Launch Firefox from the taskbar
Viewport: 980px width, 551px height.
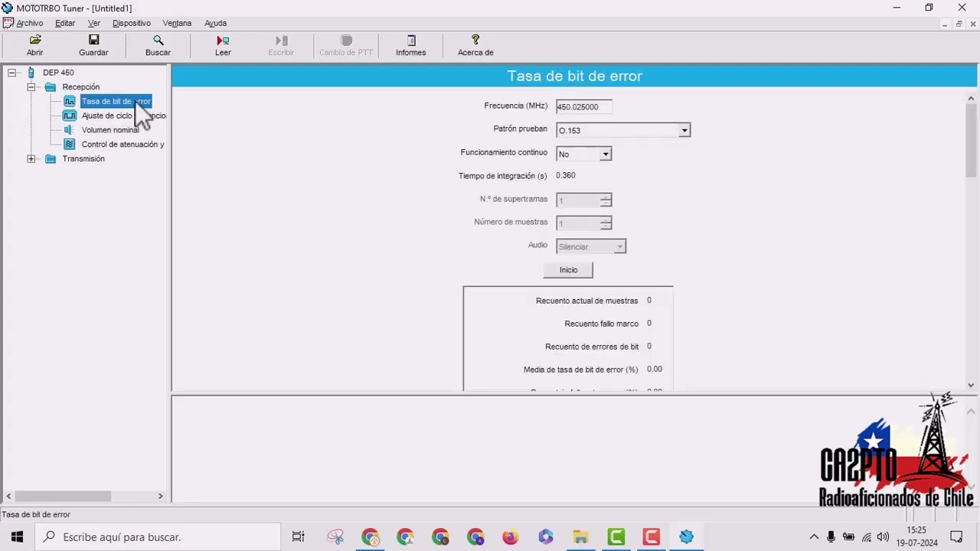pos(511,537)
